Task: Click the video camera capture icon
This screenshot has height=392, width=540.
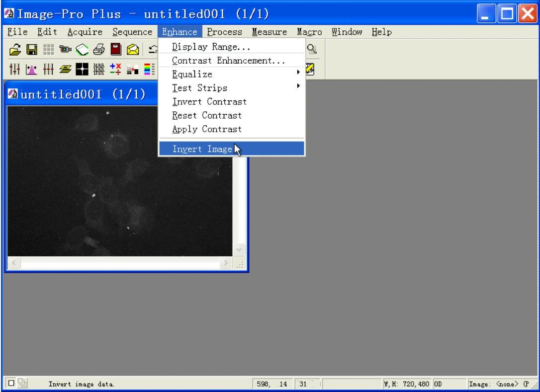Action: coord(65,50)
